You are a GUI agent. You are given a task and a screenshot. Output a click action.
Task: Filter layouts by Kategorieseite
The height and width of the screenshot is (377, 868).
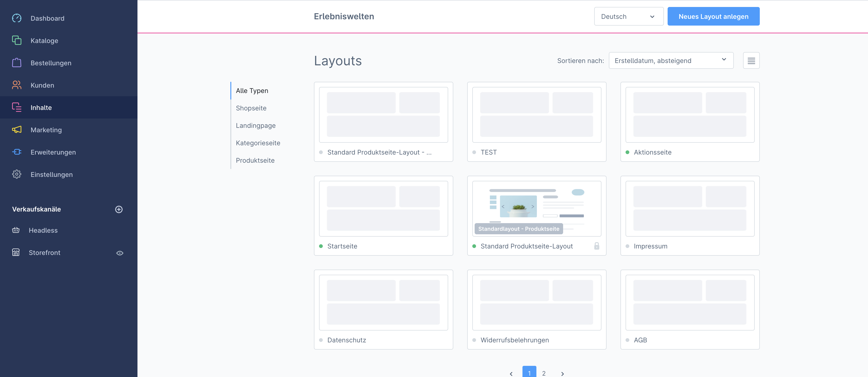[x=258, y=143]
